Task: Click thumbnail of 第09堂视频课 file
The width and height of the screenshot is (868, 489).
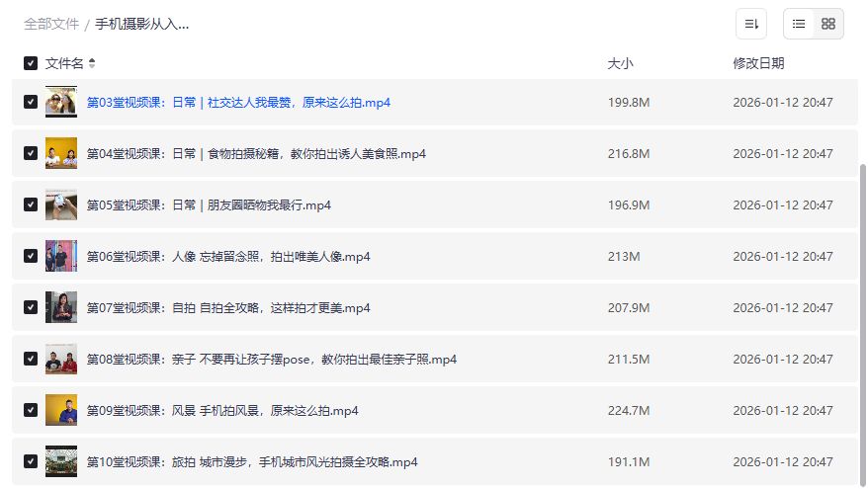Action: point(61,410)
